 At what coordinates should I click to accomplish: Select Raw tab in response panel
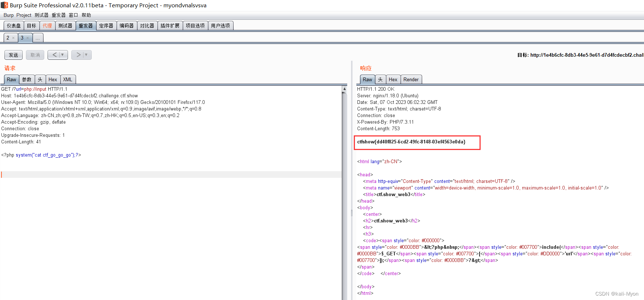point(367,79)
